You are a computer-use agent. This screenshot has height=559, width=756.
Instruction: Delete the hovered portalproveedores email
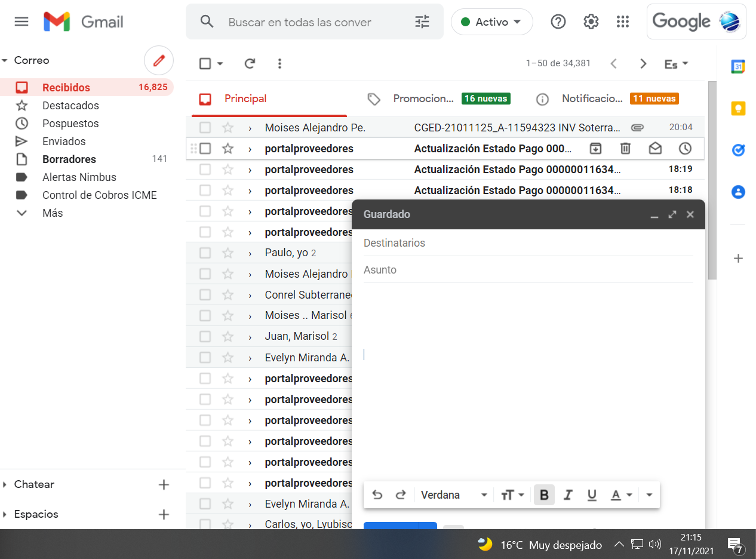coord(625,149)
